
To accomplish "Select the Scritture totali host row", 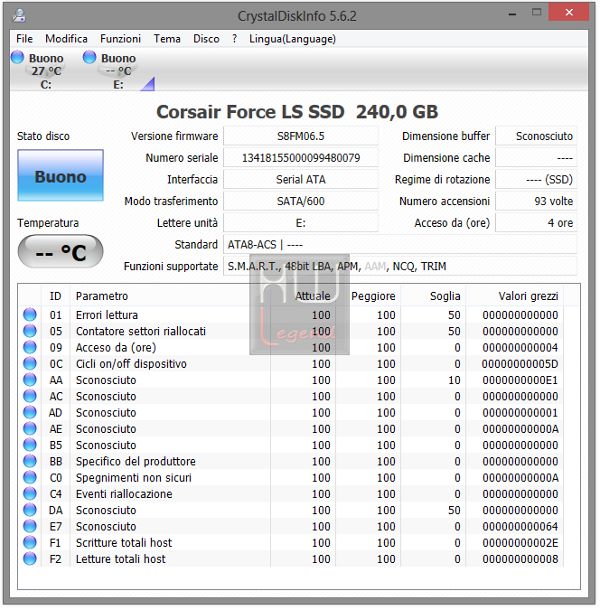I will click(291, 542).
